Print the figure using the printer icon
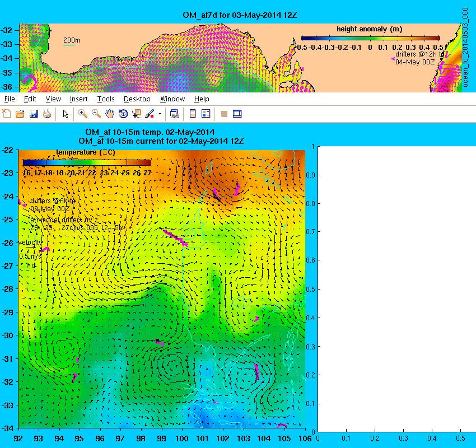476x448 pixels. tap(46, 114)
